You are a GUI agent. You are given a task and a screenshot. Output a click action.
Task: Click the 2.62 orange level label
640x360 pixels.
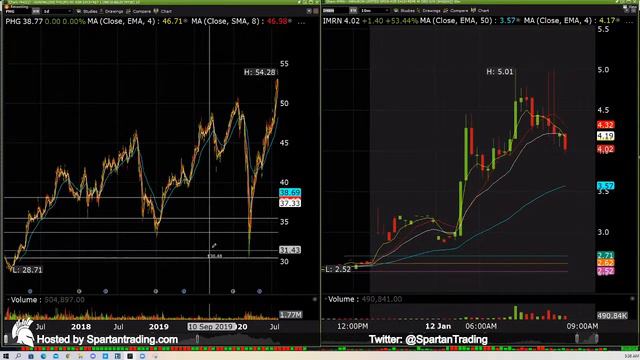[605, 263]
